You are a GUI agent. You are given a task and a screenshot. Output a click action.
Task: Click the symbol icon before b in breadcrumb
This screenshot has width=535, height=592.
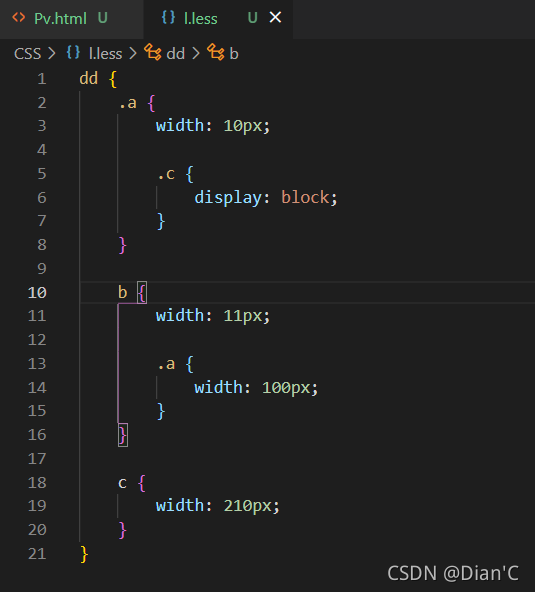[216, 52]
